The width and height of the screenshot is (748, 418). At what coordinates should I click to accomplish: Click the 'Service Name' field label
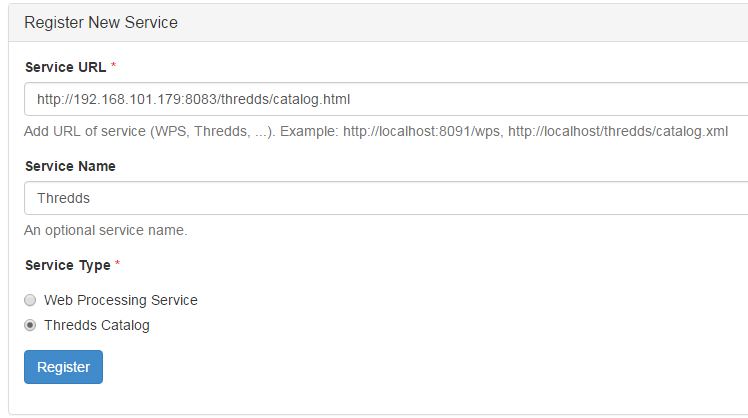pyautogui.click(x=70, y=166)
